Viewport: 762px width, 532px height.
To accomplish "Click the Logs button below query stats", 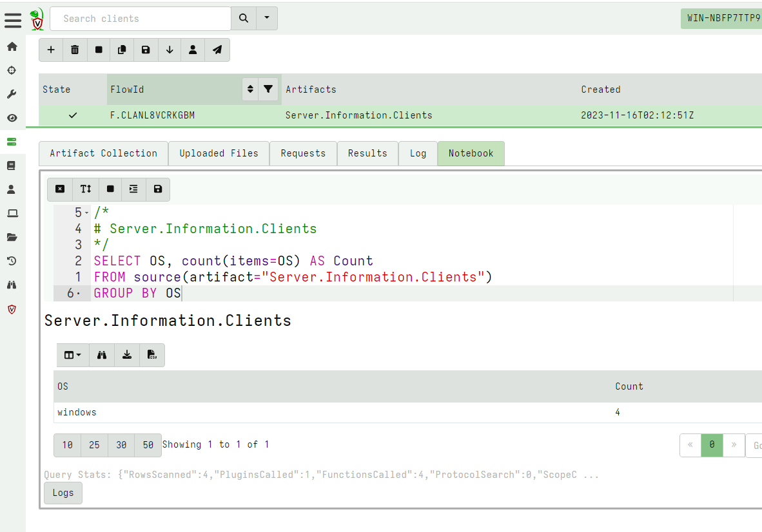I will click(63, 493).
